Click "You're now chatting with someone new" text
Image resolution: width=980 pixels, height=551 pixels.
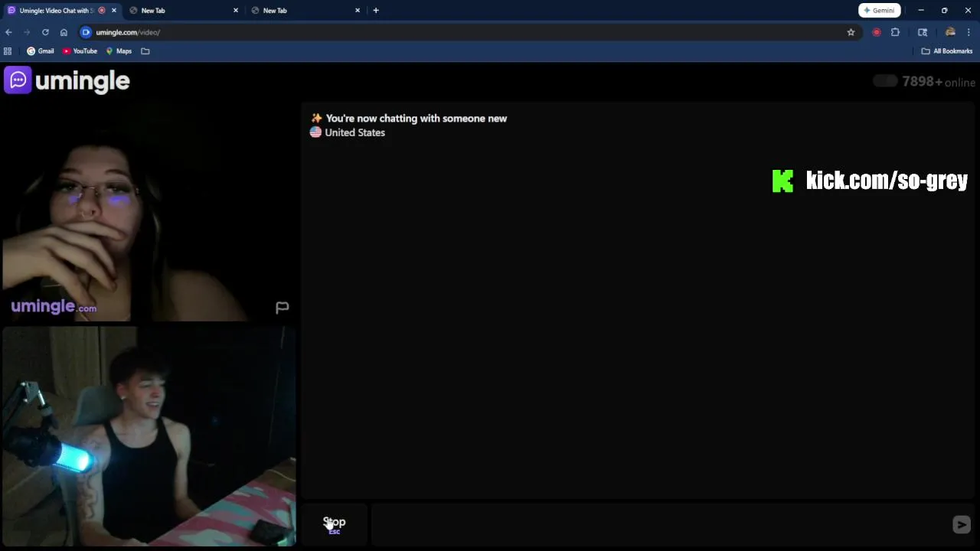click(416, 119)
